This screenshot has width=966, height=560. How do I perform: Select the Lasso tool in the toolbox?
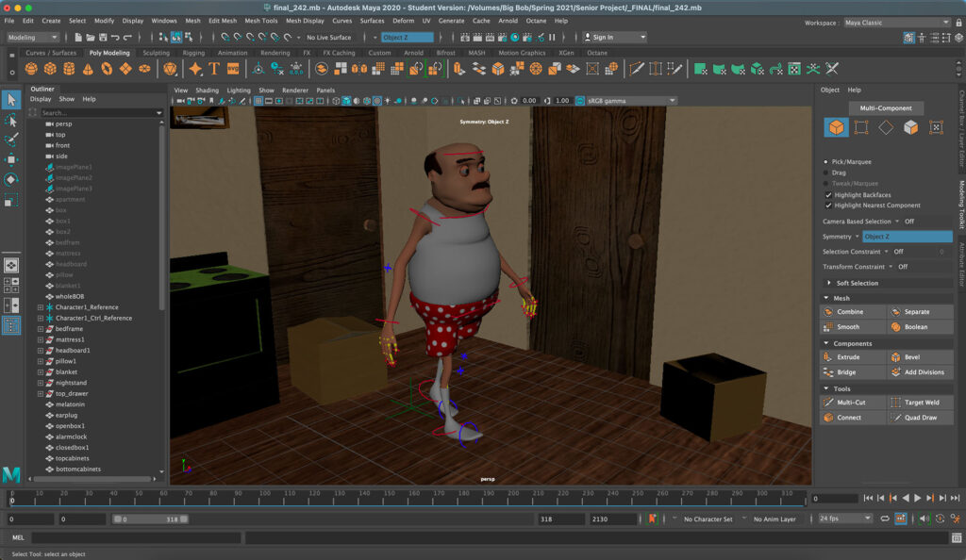(x=11, y=121)
